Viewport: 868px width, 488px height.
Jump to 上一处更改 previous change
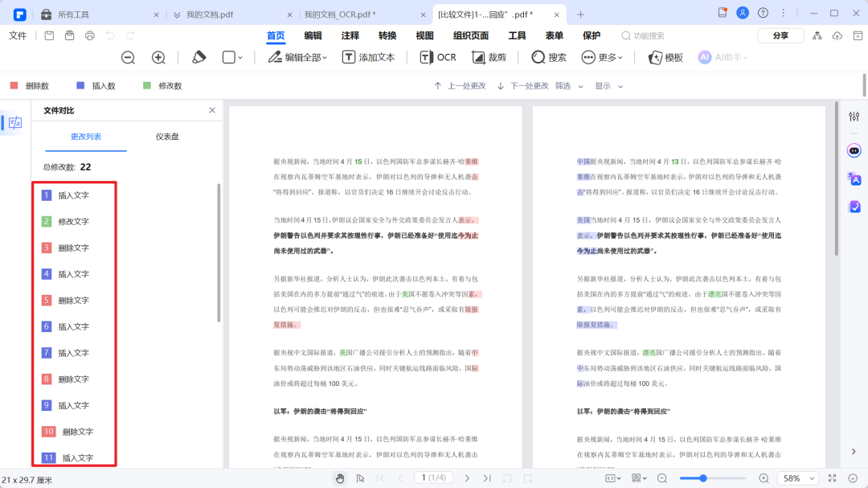pyautogui.click(x=460, y=86)
